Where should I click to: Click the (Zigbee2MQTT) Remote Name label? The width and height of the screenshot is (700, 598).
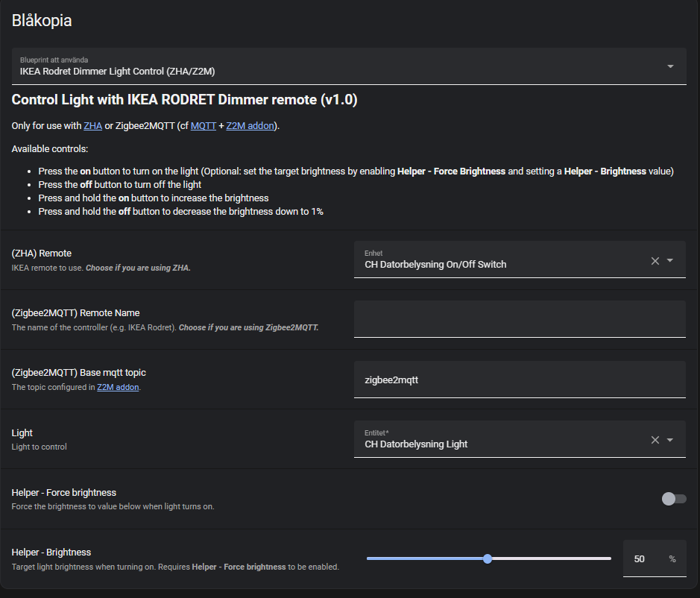pyautogui.click(x=75, y=313)
